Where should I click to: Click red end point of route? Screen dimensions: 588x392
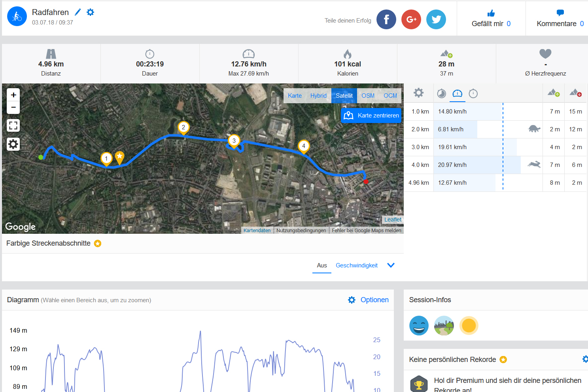coord(366,182)
